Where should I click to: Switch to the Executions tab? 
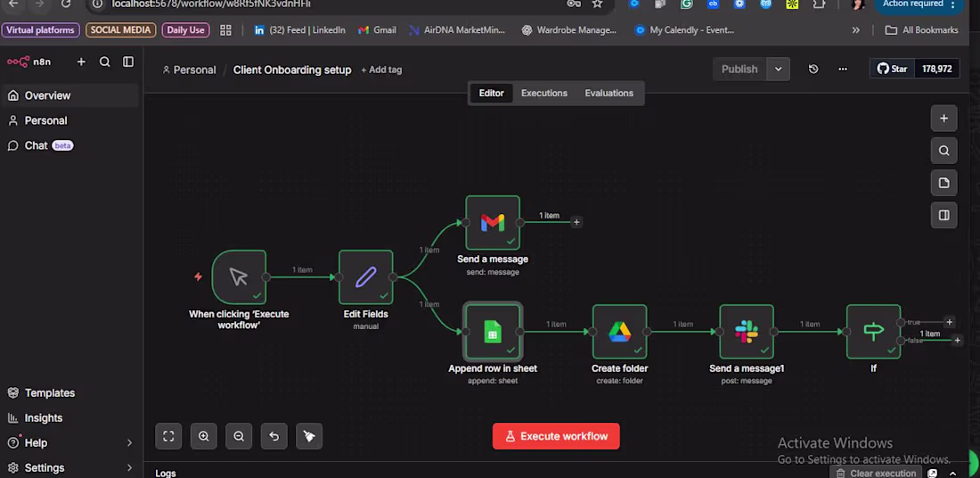coord(544,94)
